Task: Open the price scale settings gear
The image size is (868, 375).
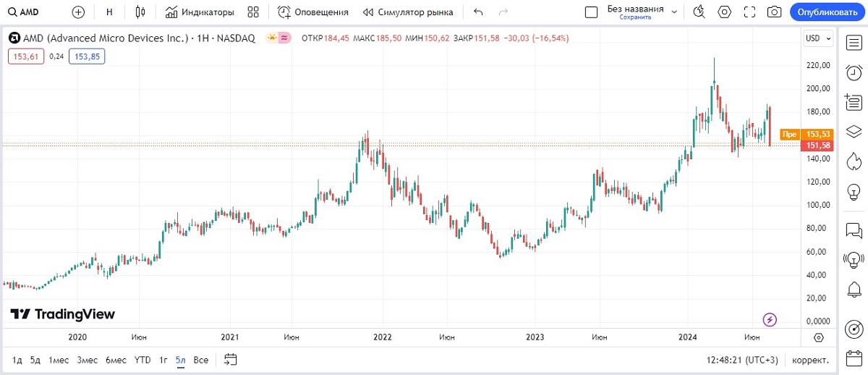Action: tap(819, 337)
